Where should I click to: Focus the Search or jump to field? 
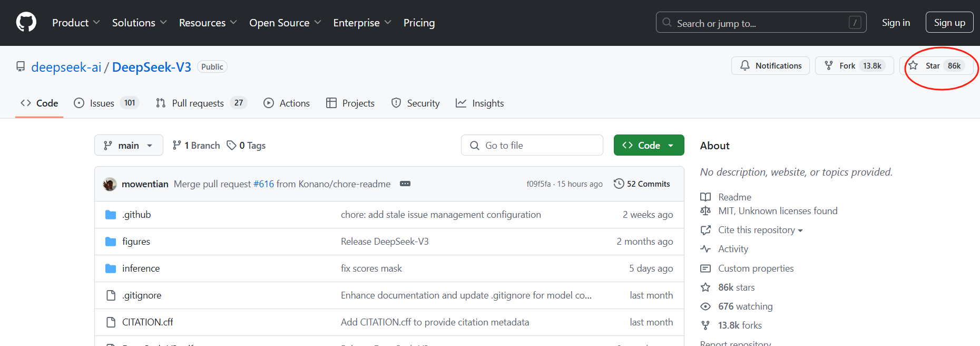click(x=761, y=23)
